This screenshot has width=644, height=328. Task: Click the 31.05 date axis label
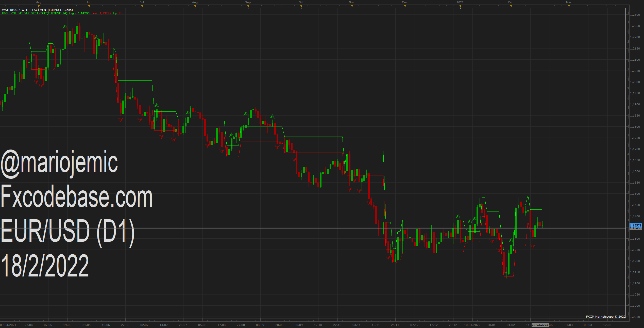click(x=87, y=325)
